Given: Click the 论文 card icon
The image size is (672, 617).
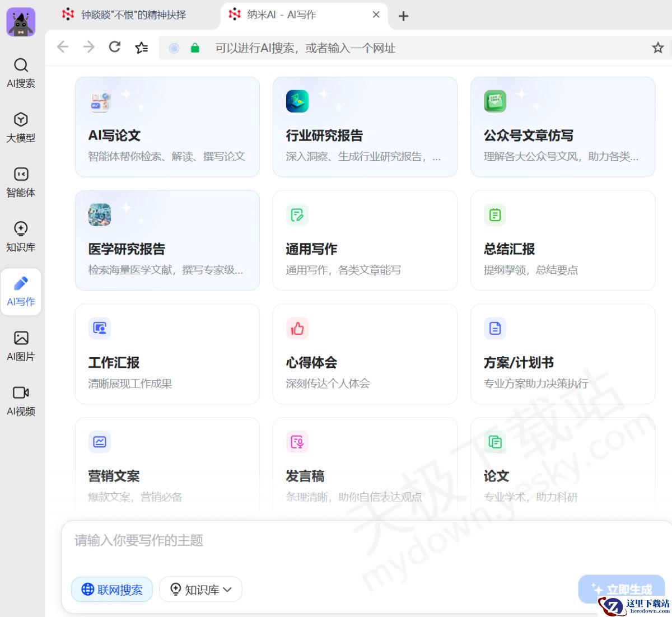Looking at the screenshot, I should [x=495, y=442].
